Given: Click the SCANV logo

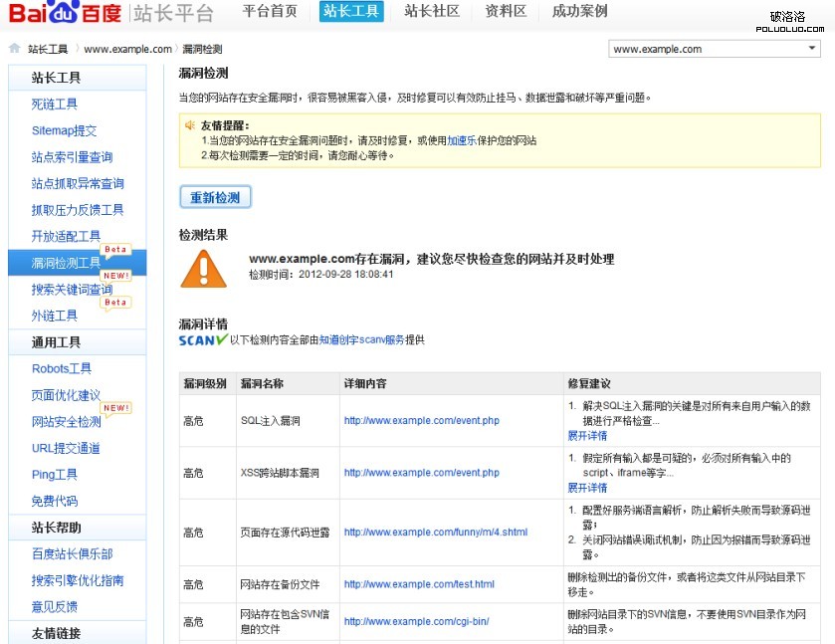Looking at the screenshot, I should (x=203, y=340).
